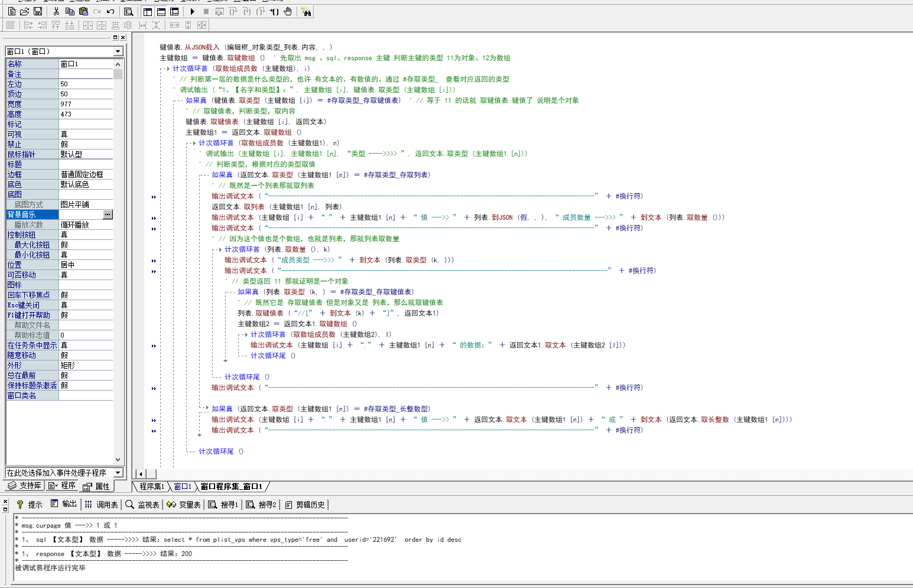Viewport: 913px width, 588px height.
Task: Click the step-out braces icon
Action: (261, 11)
